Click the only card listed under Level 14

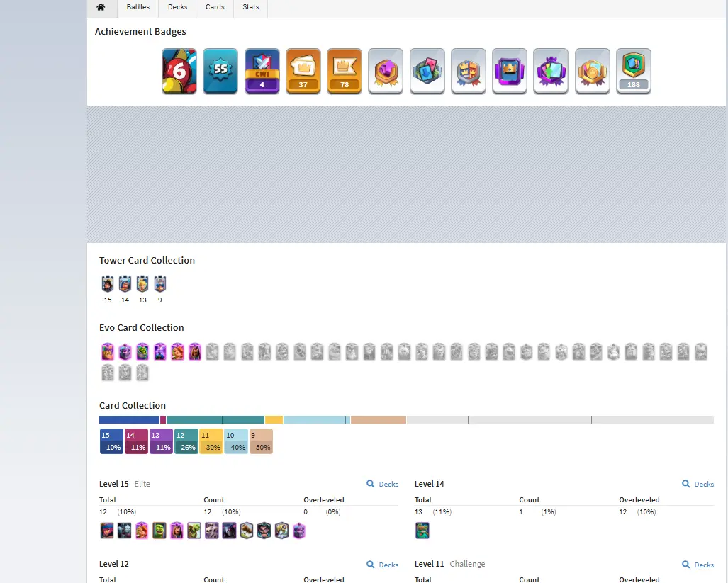click(x=422, y=531)
